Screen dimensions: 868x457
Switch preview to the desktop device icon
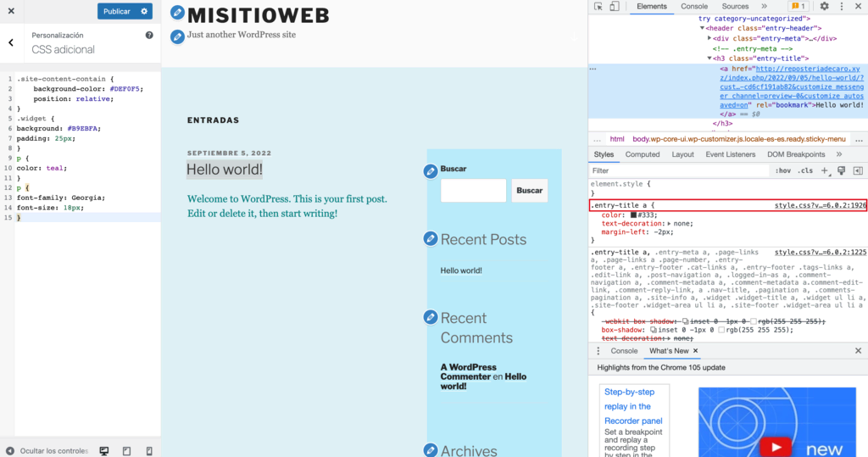[104, 451]
